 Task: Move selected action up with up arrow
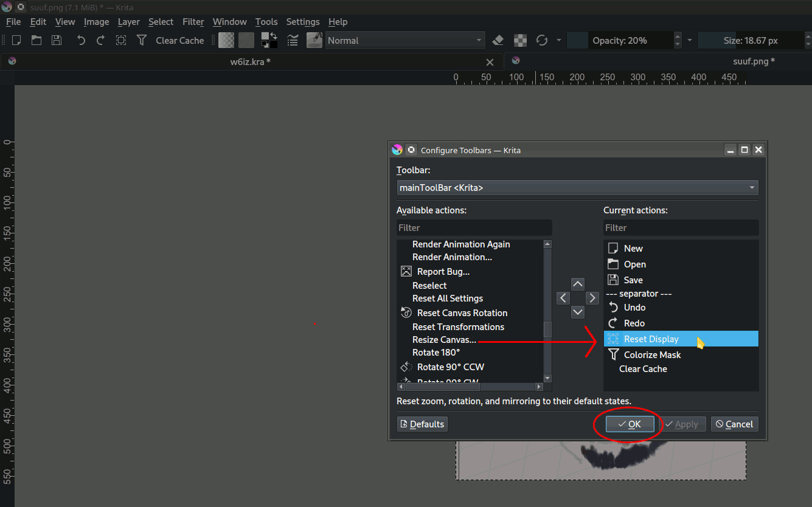click(578, 284)
